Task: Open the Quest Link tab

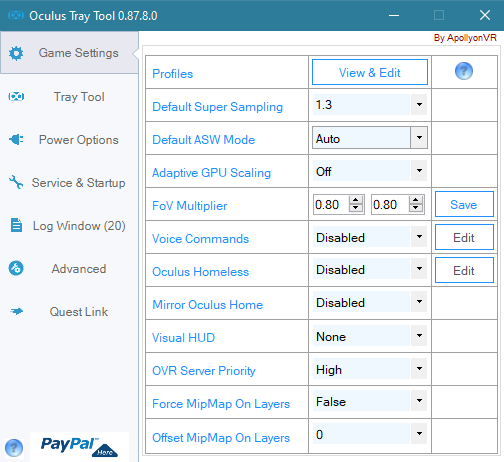Action: click(x=69, y=312)
